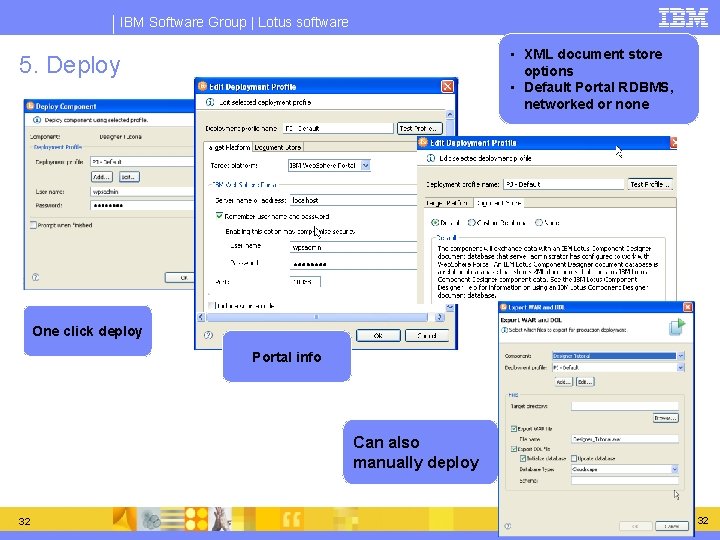Click the Port field in left profile dialog
This screenshot has width=720, height=540.
(x=305, y=281)
